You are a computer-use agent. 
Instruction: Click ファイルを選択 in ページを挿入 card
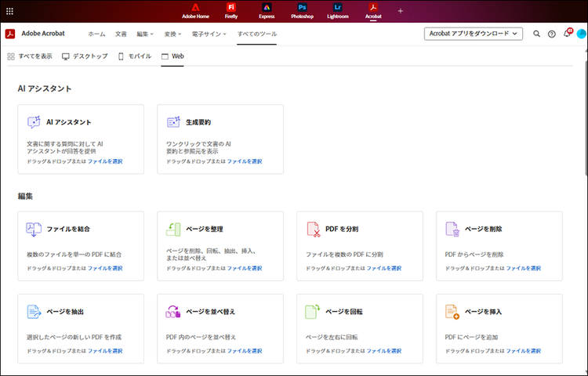point(524,351)
